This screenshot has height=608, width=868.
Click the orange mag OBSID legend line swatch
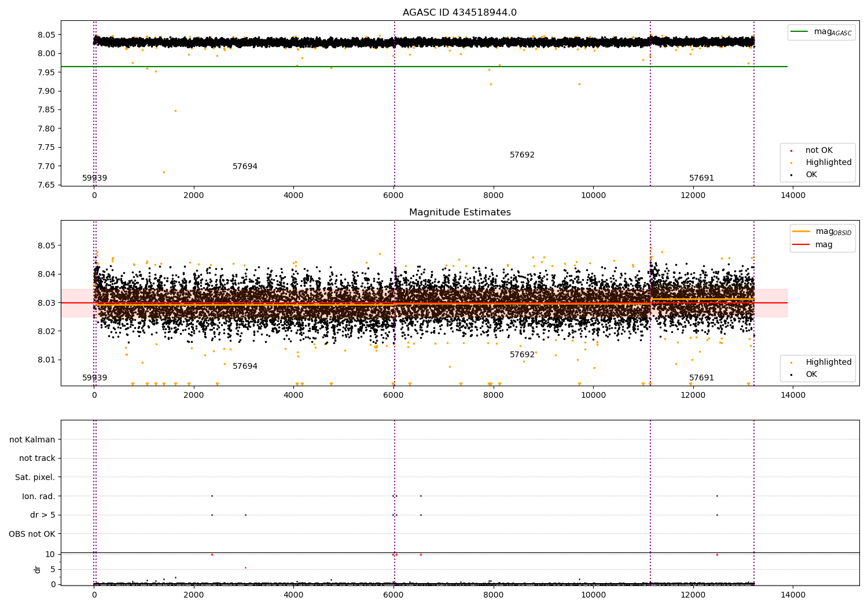[801, 232]
